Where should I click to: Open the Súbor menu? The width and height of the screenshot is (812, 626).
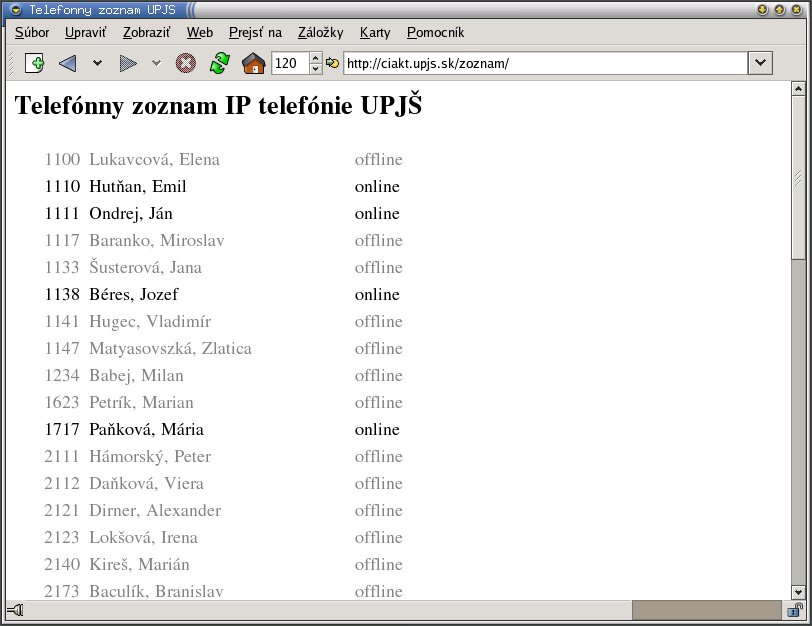pyautogui.click(x=32, y=33)
